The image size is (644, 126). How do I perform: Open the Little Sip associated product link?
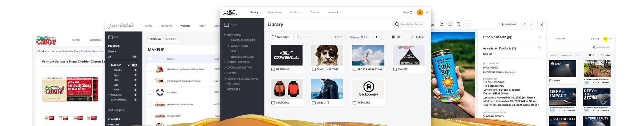(488, 54)
